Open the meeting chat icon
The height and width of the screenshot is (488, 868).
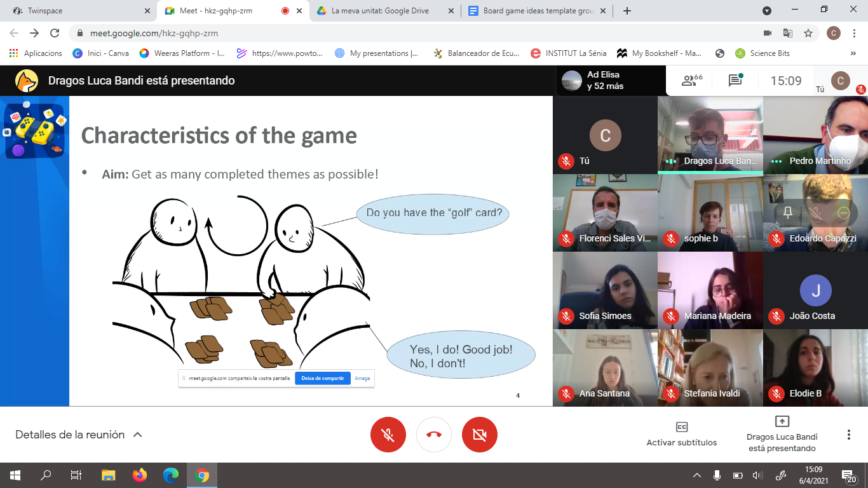point(735,81)
